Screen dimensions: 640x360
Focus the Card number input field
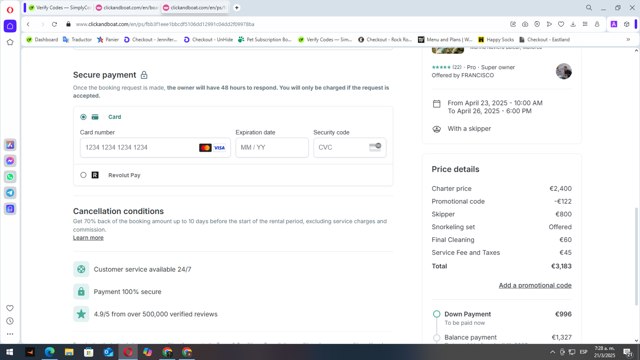tap(155, 147)
